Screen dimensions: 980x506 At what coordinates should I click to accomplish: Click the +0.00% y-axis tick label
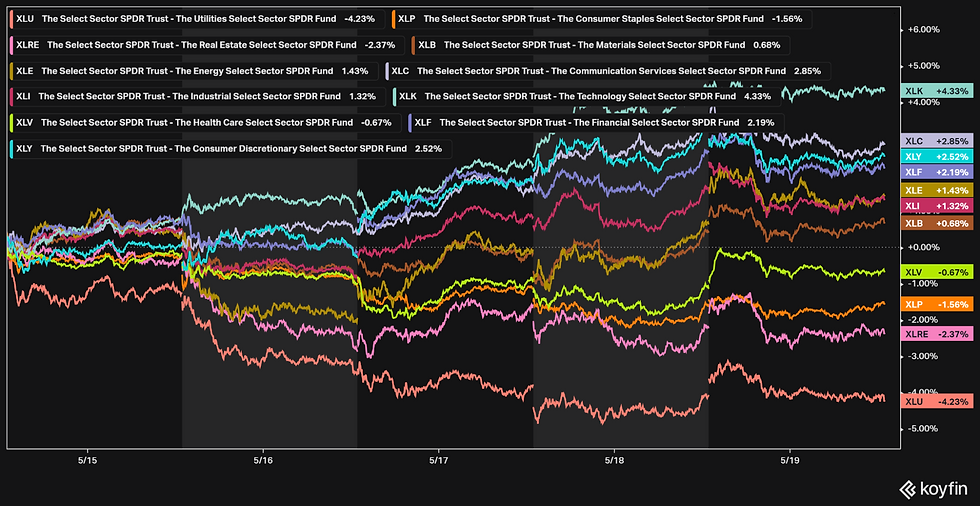(922, 247)
